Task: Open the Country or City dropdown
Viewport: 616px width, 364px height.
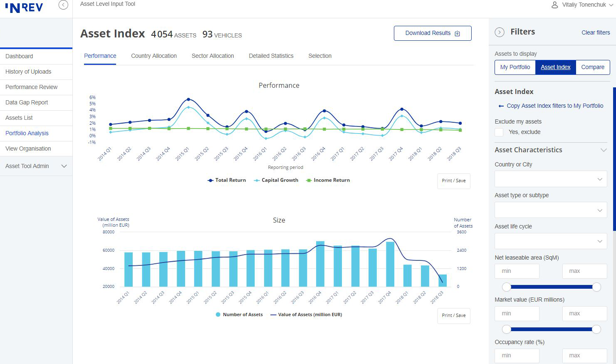Action: 550,178
